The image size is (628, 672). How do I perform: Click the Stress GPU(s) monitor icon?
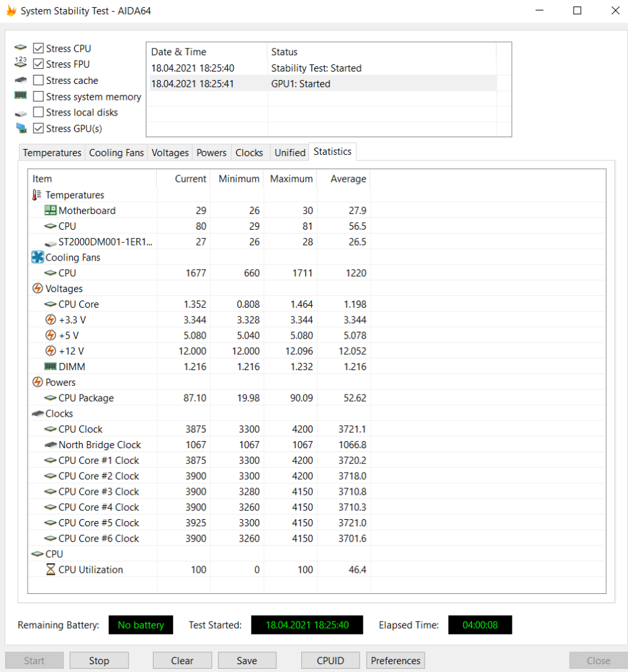[x=21, y=128]
